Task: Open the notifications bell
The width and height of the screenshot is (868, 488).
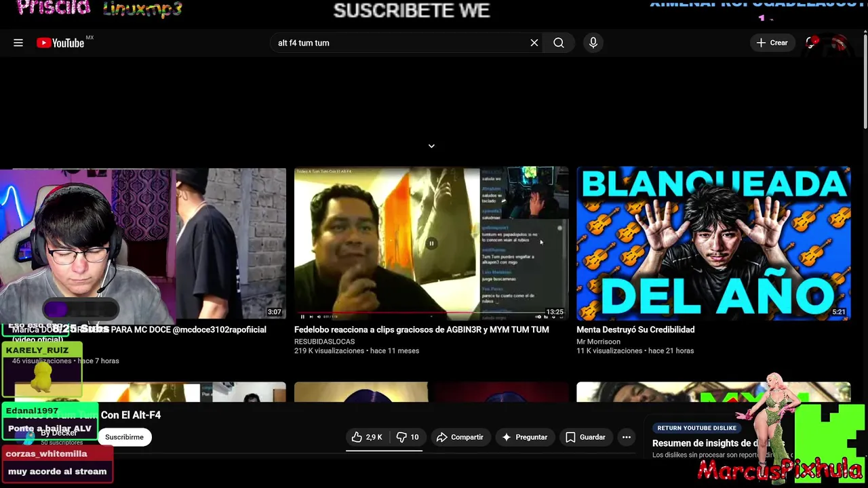Action: (811, 43)
